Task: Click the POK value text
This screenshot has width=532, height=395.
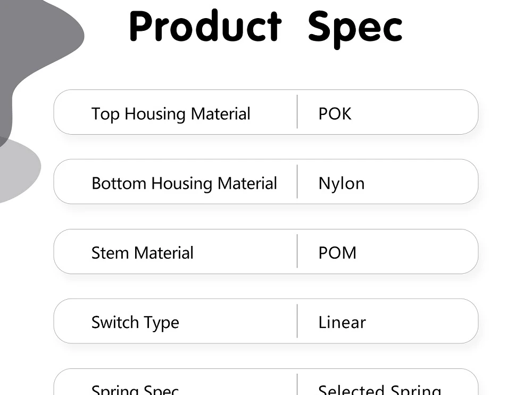Action: (335, 114)
